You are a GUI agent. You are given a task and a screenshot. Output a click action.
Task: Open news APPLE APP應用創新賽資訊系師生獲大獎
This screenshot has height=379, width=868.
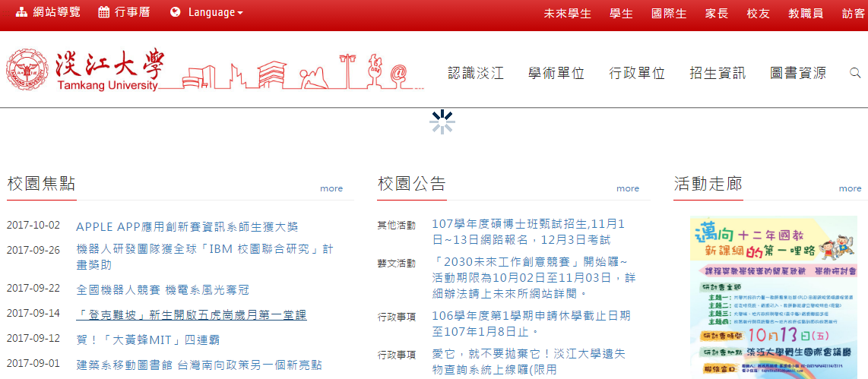[187, 227]
